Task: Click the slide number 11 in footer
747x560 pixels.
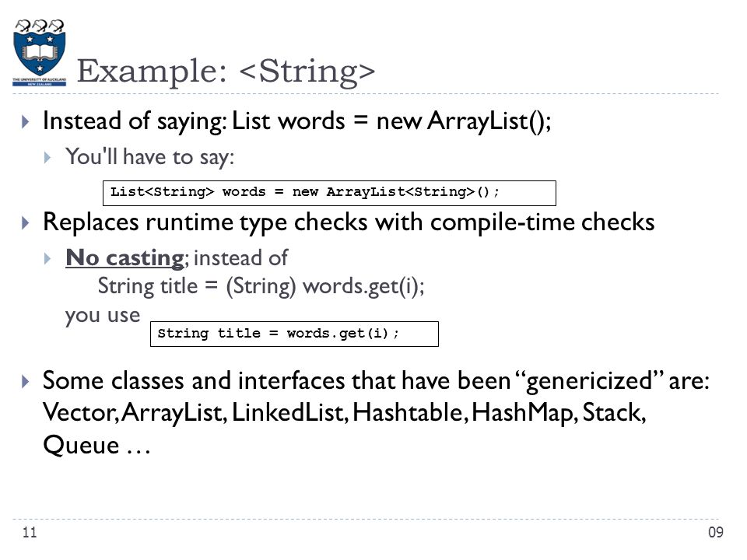Action: pos(30,532)
